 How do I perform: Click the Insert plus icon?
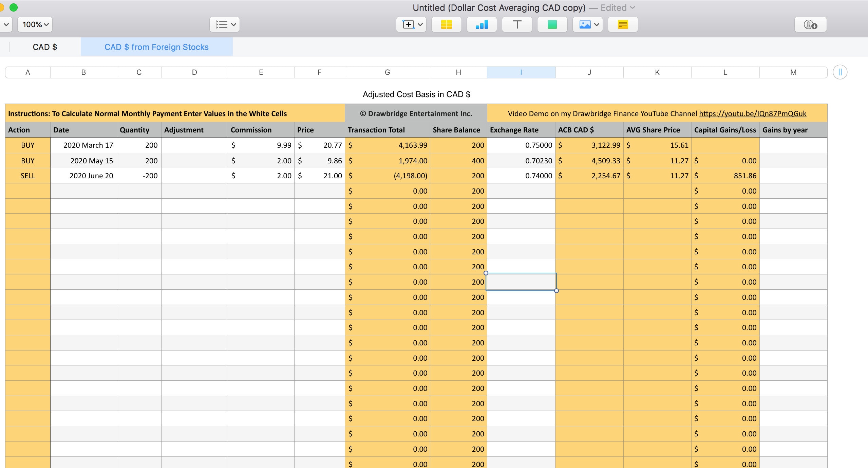pos(408,24)
